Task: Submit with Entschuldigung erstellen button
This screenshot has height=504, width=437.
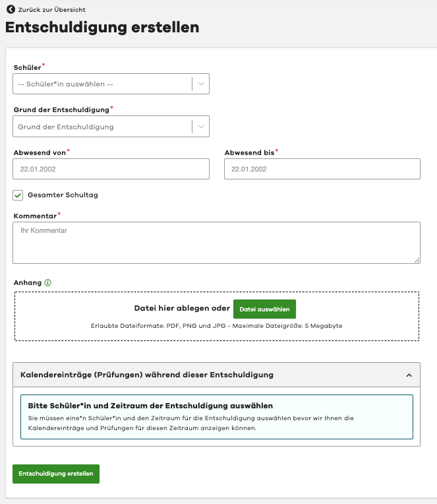Action: click(x=56, y=474)
